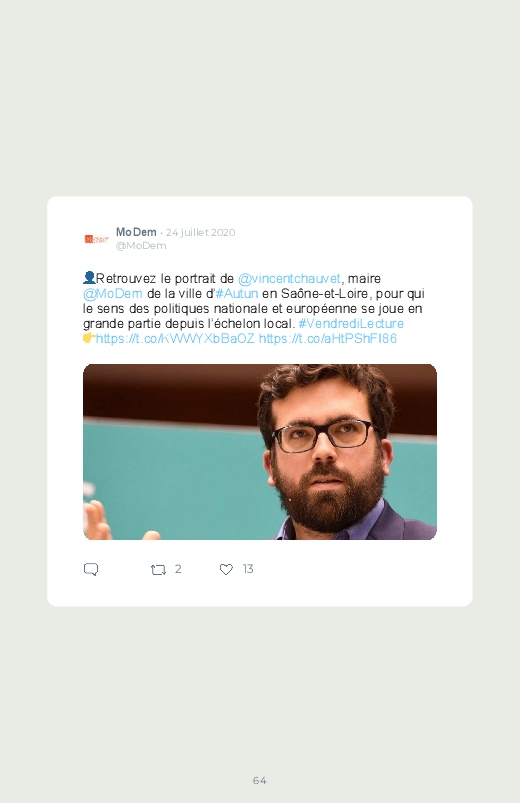Open the t.co/aHtPShFI86 link
The width and height of the screenshot is (520, 803).
click(328, 339)
